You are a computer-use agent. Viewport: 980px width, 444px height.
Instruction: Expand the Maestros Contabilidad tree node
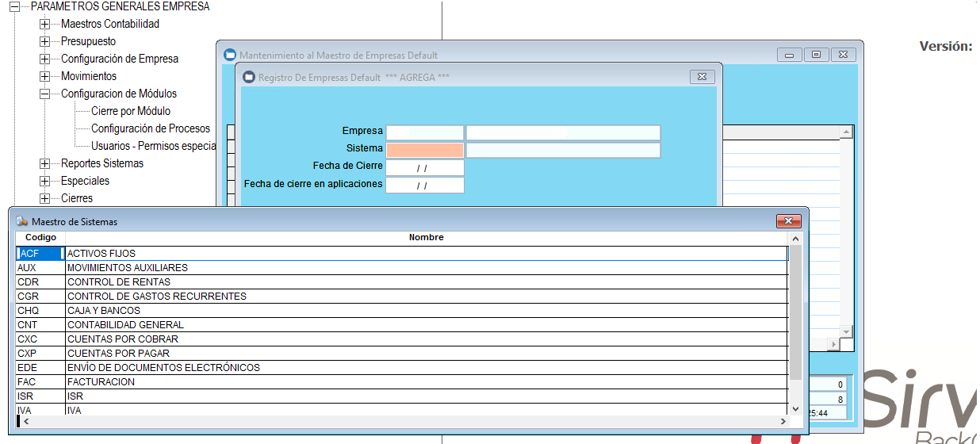click(44, 25)
